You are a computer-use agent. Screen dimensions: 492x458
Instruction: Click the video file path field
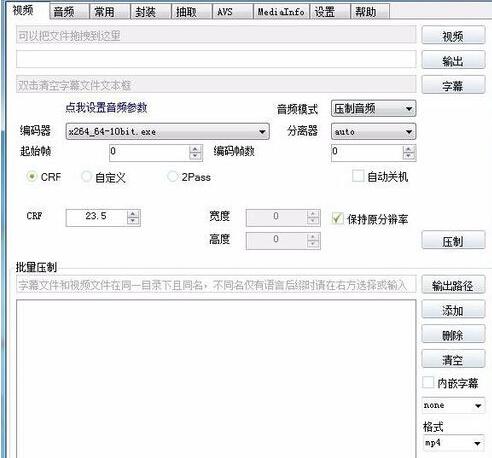pos(216,35)
